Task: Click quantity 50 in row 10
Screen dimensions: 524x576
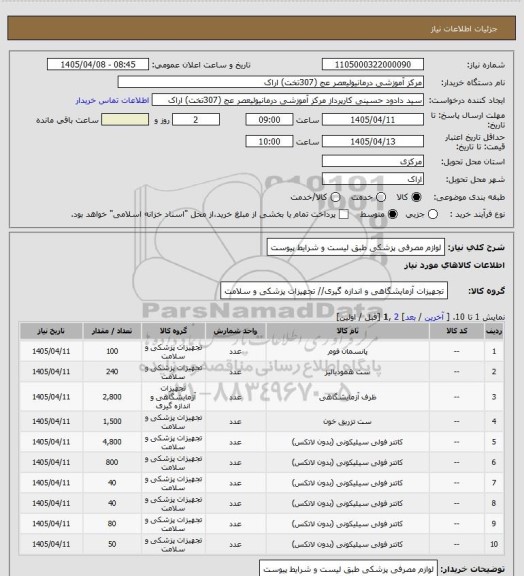Action: (x=112, y=544)
